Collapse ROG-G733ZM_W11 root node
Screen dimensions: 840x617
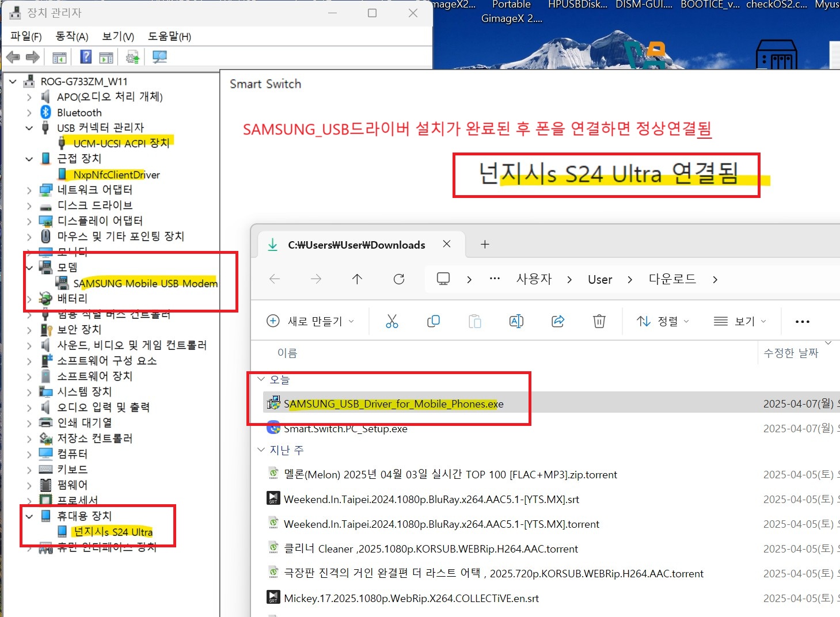13,82
